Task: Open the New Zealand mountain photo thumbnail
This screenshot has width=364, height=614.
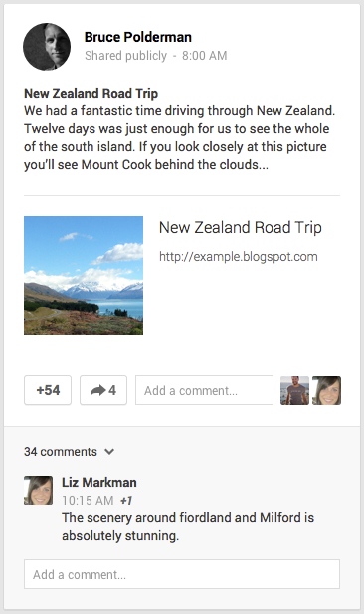Action: pyautogui.click(x=84, y=276)
